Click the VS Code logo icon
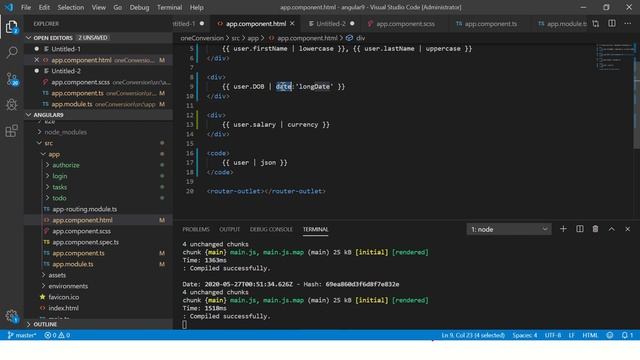640x360 pixels. 9,7
